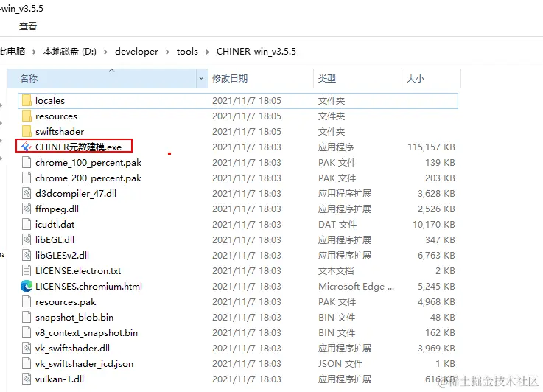This screenshot has height=392, width=543.
Task: Click the snapshot_blob.bin file icon
Action: tap(27, 317)
